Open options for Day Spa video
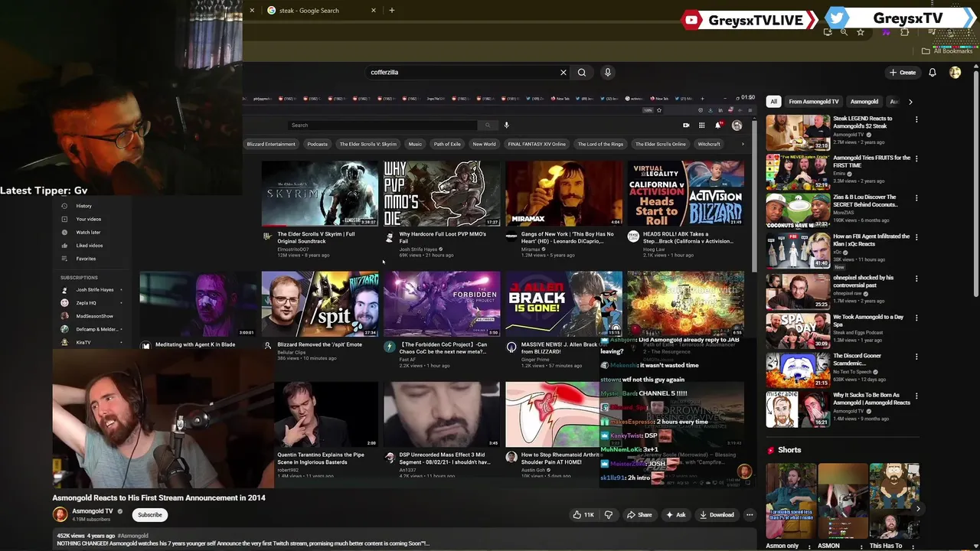 (916, 318)
